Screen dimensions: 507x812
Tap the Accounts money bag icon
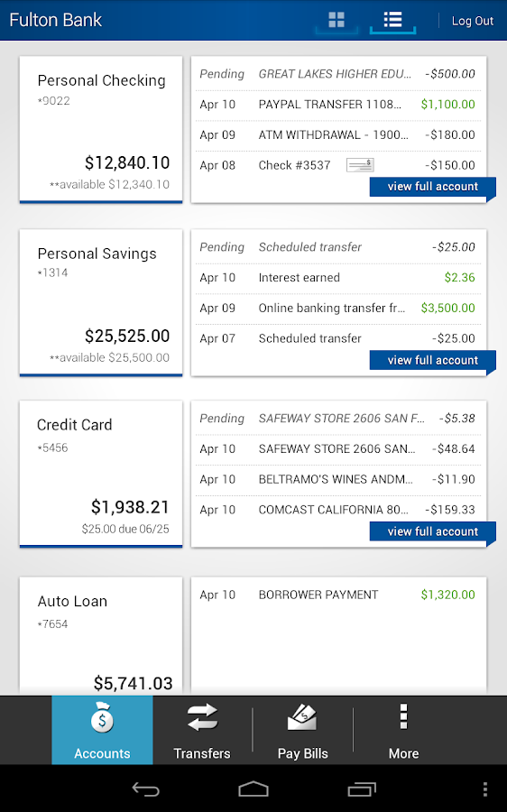pyautogui.click(x=102, y=717)
